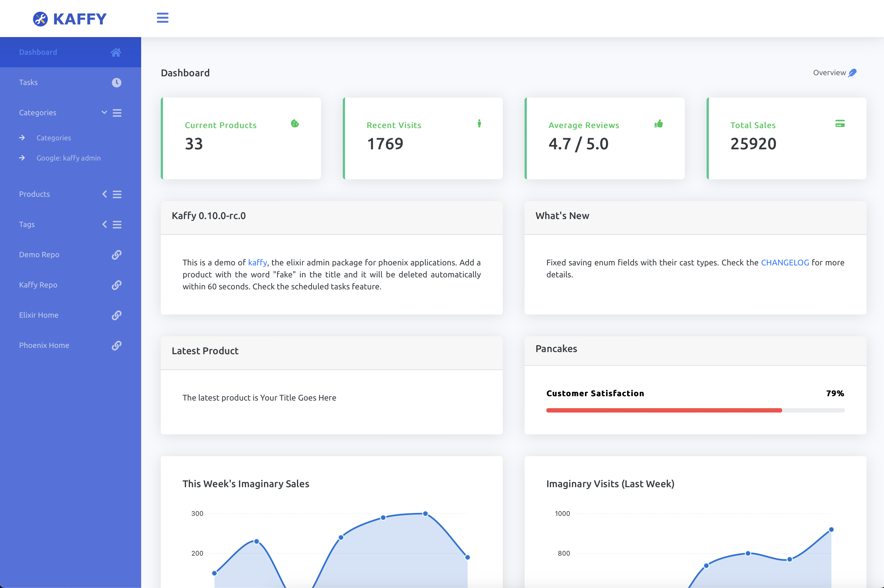The width and height of the screenshot is (884, 588).
Task: Click the Average Reviews thumbs-up icon
Action: [x=659, y=124]
